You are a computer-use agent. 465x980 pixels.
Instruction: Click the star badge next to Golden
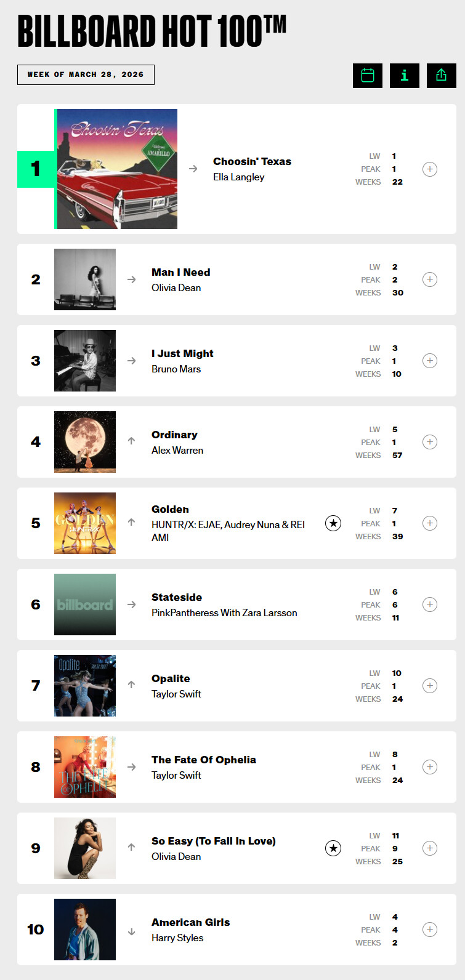click(333, 523)
